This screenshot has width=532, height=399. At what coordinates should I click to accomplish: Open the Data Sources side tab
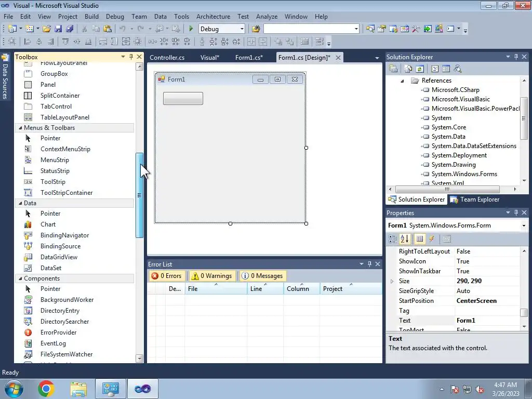[5, 77]
